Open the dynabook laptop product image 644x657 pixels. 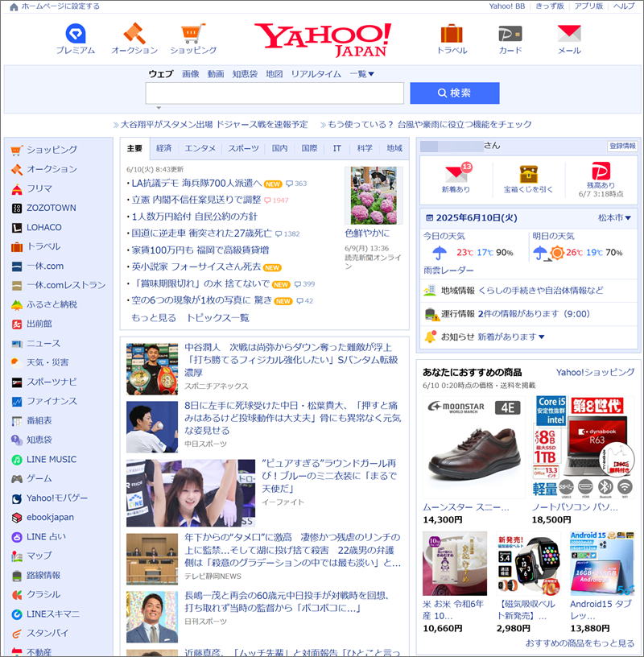[x=584, y=447]
